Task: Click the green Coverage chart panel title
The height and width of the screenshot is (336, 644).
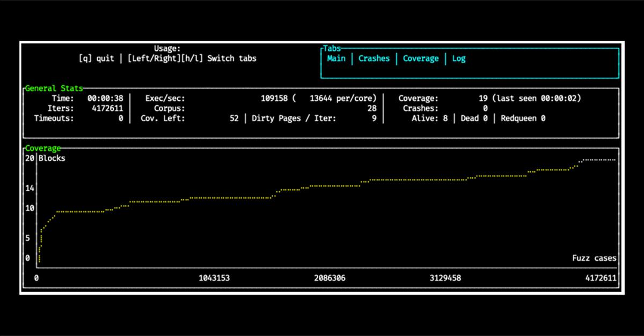Action: click(43, 148)
